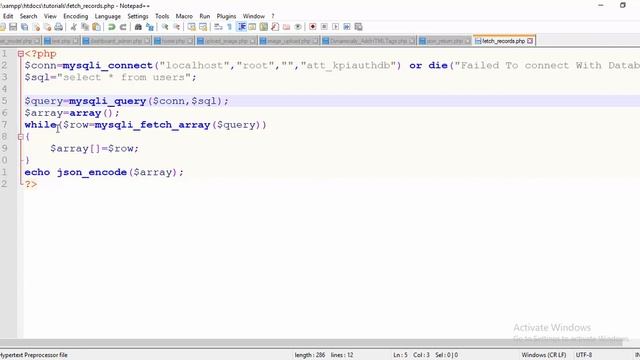This screenshot has width=640, height=360.
Task: Click the Print toolbar icon
Action: click(59, 27)
